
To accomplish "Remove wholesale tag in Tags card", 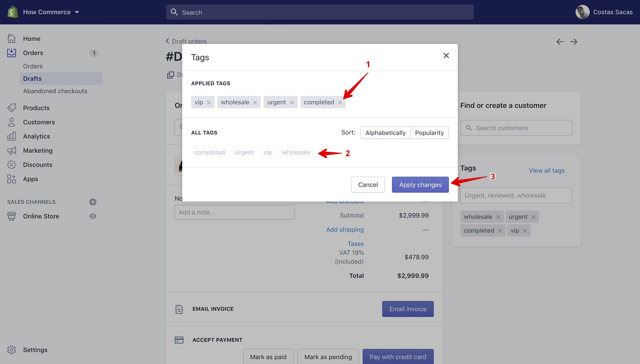I will 498,217.
